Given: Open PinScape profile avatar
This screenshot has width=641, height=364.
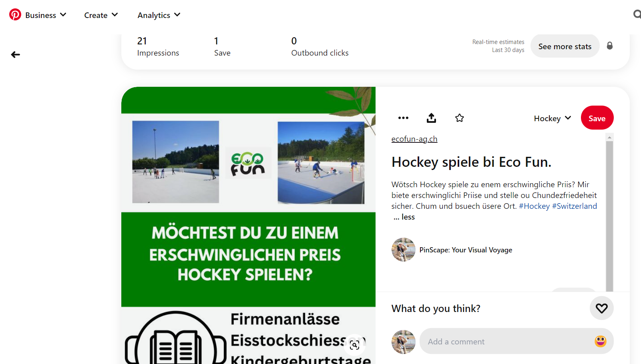Looking at the screenshot, I should coord(404,250).
